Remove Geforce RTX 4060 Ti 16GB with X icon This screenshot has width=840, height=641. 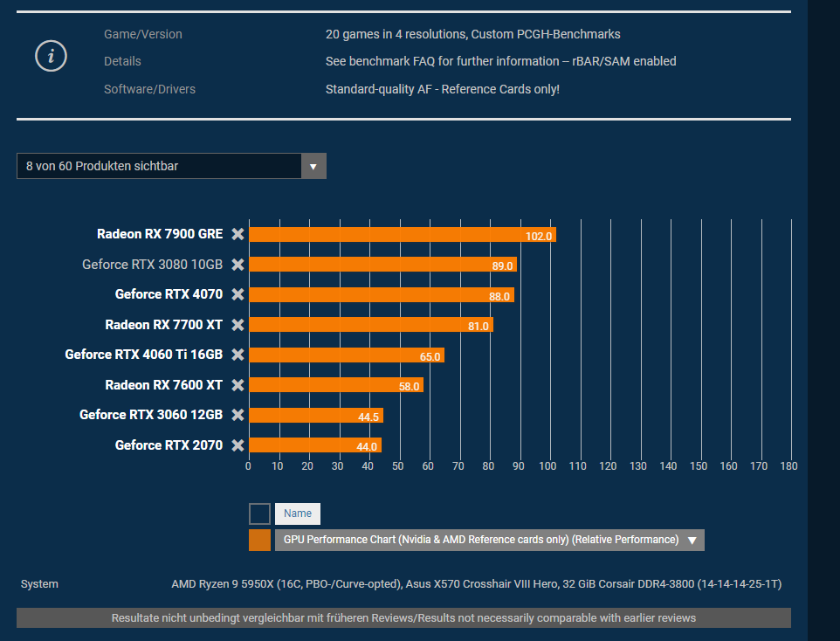[x=238, y=355]
